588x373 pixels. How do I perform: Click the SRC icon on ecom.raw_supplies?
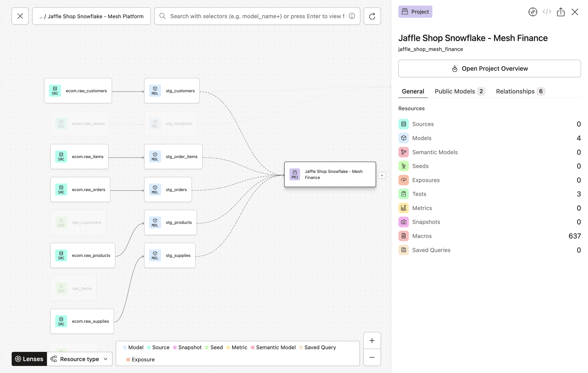pos(61,322)
